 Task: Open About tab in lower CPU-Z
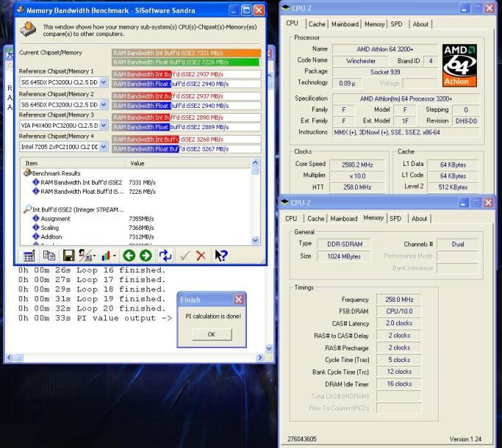[x=420, y=219]
